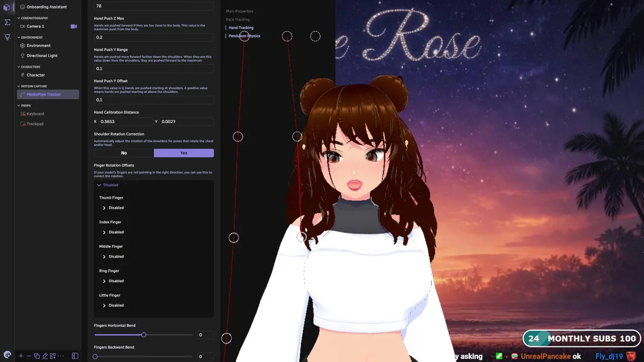
Task: Click the Camera 1 small camera icon
Action: click(22, 26)
